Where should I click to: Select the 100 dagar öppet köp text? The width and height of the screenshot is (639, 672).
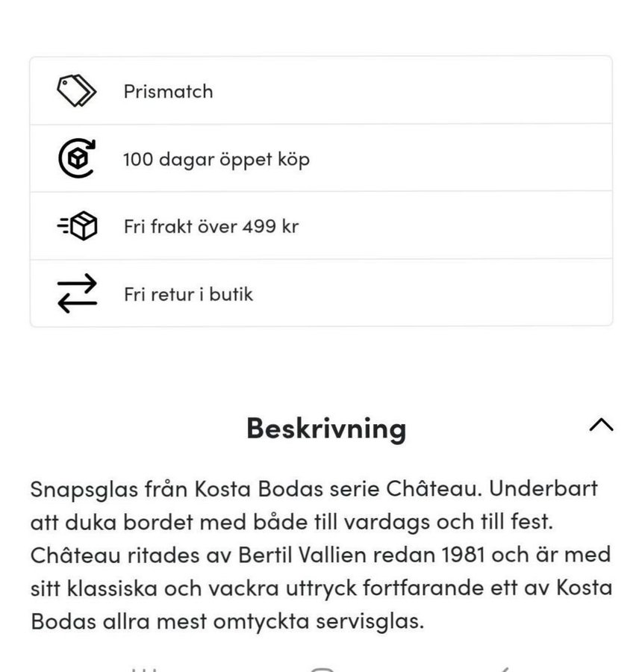pyautogui.click(x=216, y=159)
